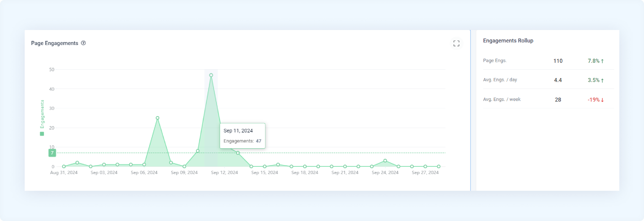
Task: Click the Sep 15, 2024 axis label
Action: [264, 173]
